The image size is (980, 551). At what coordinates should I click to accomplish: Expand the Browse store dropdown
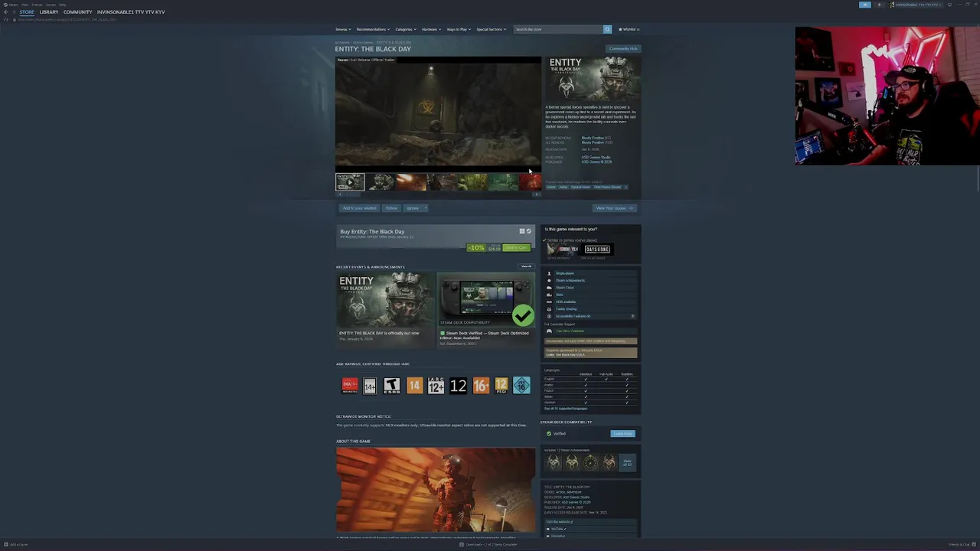(343, 29)
